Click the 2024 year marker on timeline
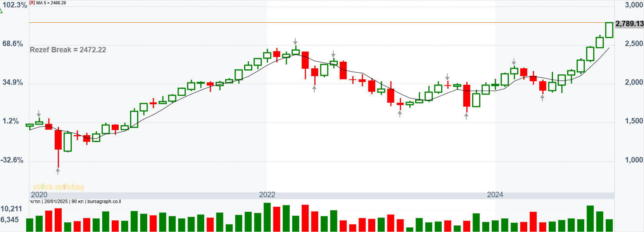Image resolution: width=644 pixels, height=232 pixels. pyautogui.click(x=495, y=195)
